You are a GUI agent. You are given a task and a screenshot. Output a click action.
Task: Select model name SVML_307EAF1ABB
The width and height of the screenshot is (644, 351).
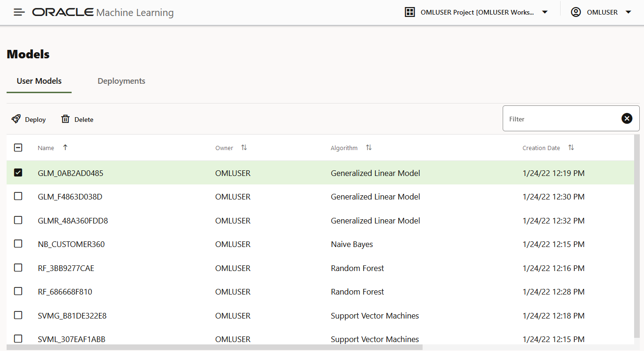(x=72, y=339)
